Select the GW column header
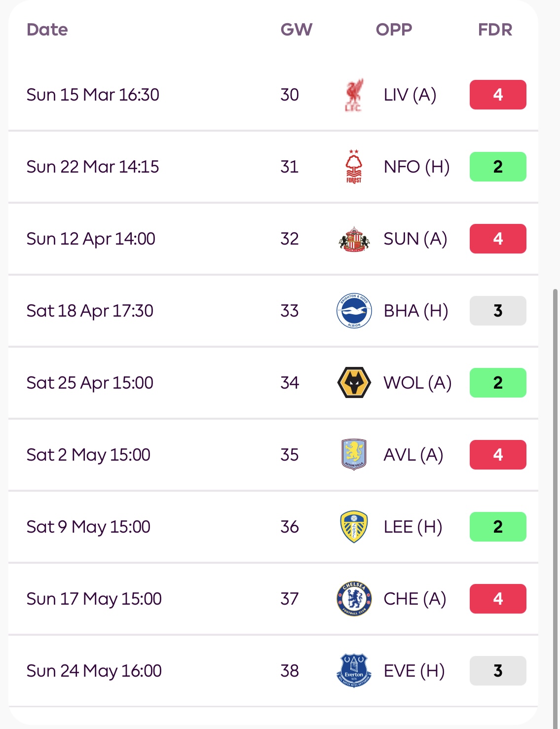 297,30
